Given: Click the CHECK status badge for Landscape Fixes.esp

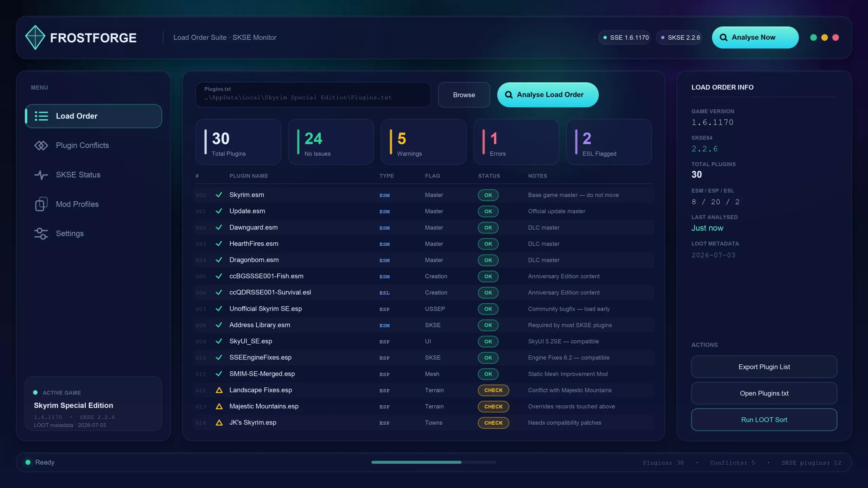Looking at the screenshot, I should (493, 390).
